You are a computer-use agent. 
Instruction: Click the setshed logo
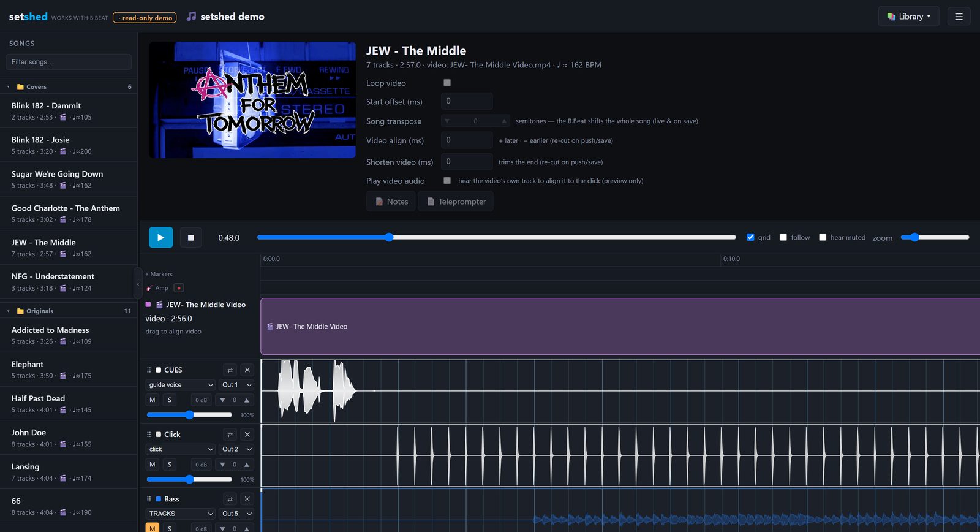[x=28, y=17]
